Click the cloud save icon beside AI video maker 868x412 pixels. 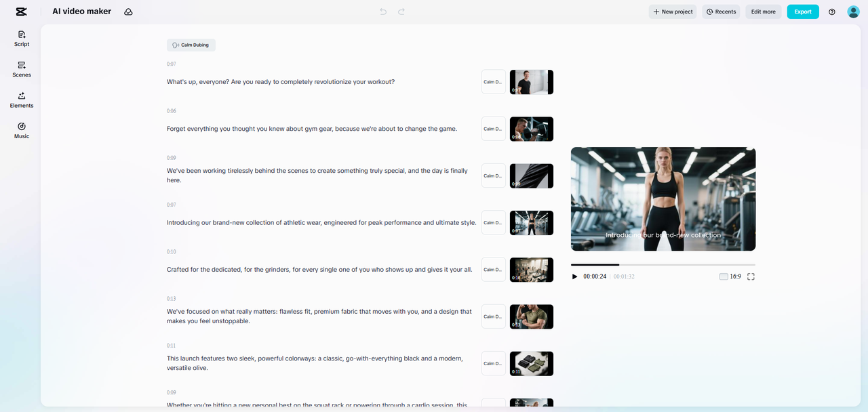(x=128, y=12)
